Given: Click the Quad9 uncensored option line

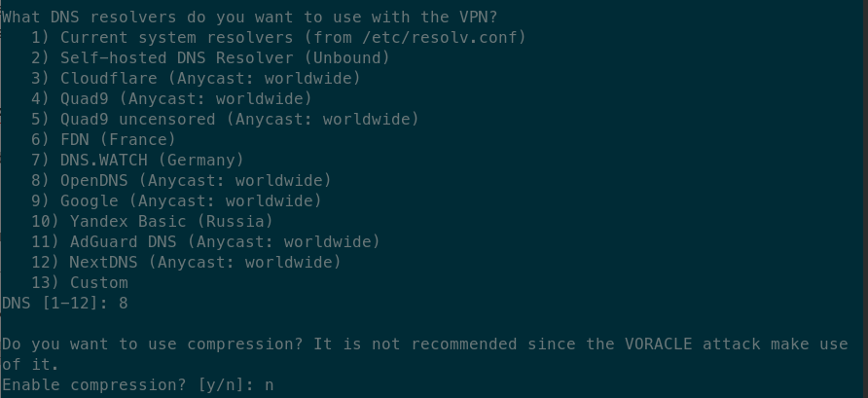Looking at the screenshot, I should click(225, 120).
